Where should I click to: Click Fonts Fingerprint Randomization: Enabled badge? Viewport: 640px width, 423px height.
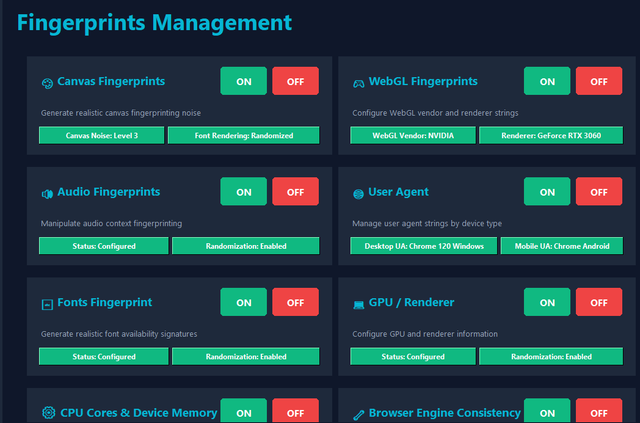tap(246, 356)
